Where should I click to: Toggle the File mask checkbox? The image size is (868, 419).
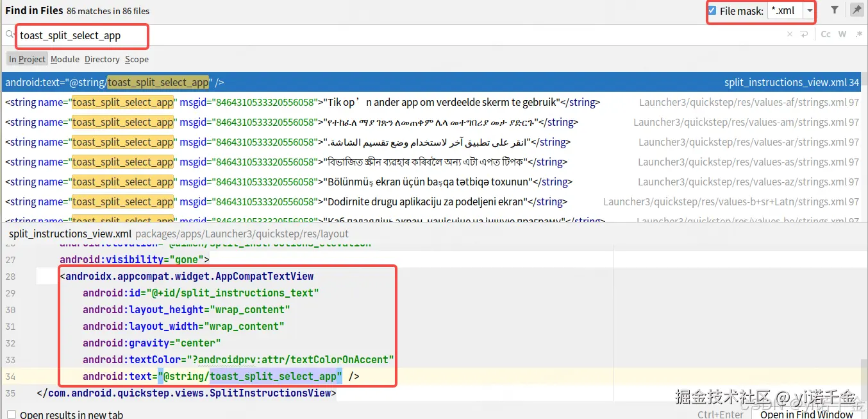[x=712, y=11]
